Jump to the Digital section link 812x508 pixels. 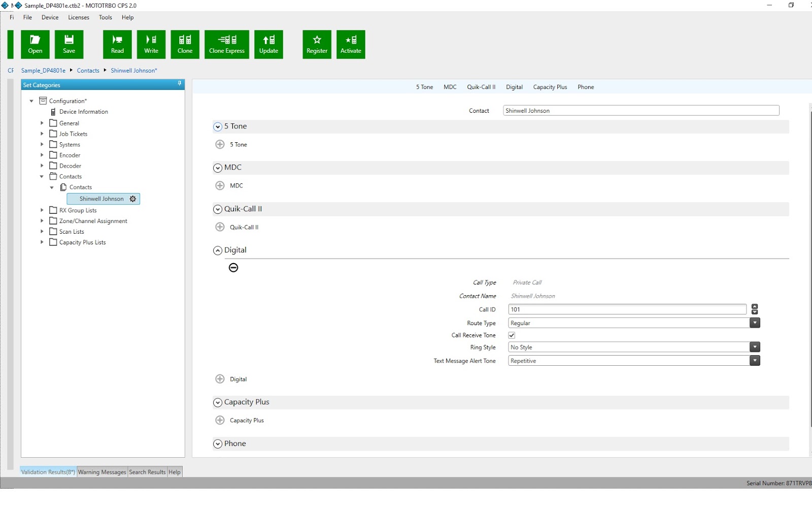click(x=514, y=87)
